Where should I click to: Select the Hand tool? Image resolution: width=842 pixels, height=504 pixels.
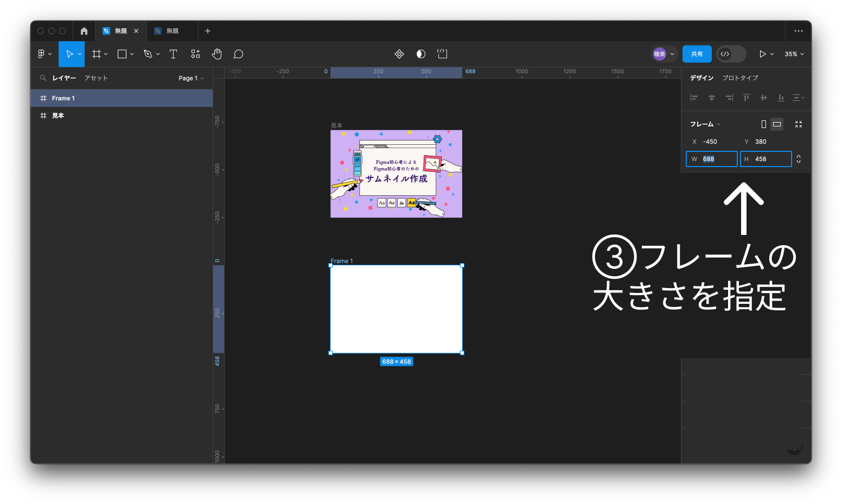click(216, 54)
